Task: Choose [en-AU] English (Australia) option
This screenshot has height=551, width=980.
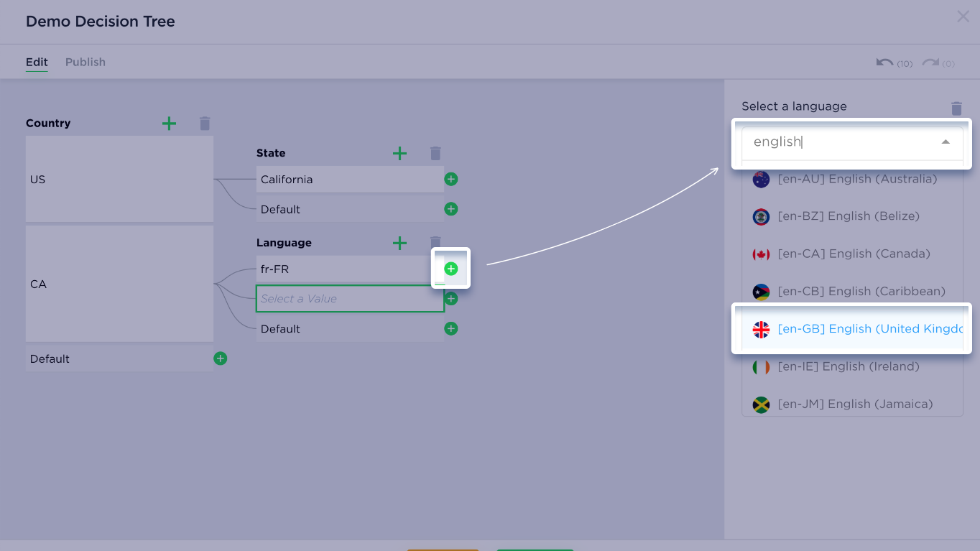Action: (x=852, y=179)
